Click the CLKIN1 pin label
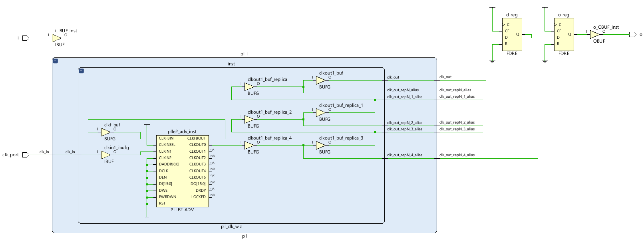This screenshot has height=242, width=644. 165,151
